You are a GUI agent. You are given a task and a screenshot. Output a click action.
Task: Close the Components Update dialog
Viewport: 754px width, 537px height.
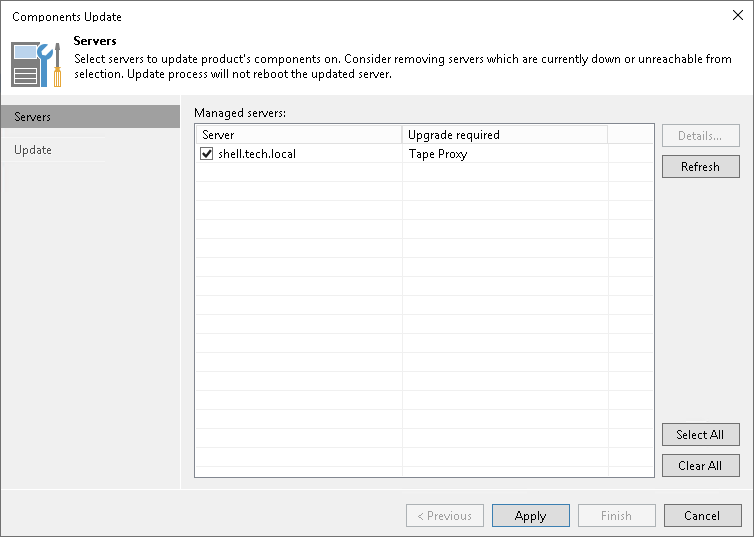click(738, 16)
